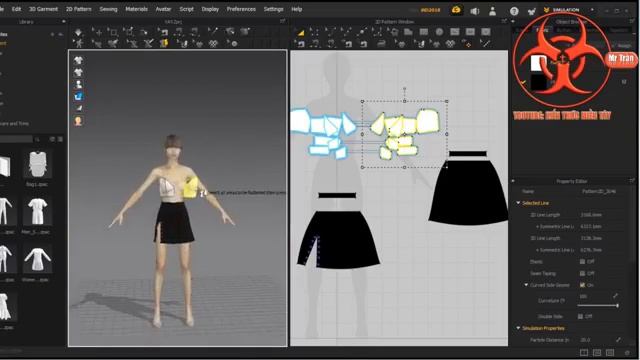The height and width of the screenshot is (360, 640).
Task: Pop out the 2D Pattern Window panel
Action: pos(504,21)
